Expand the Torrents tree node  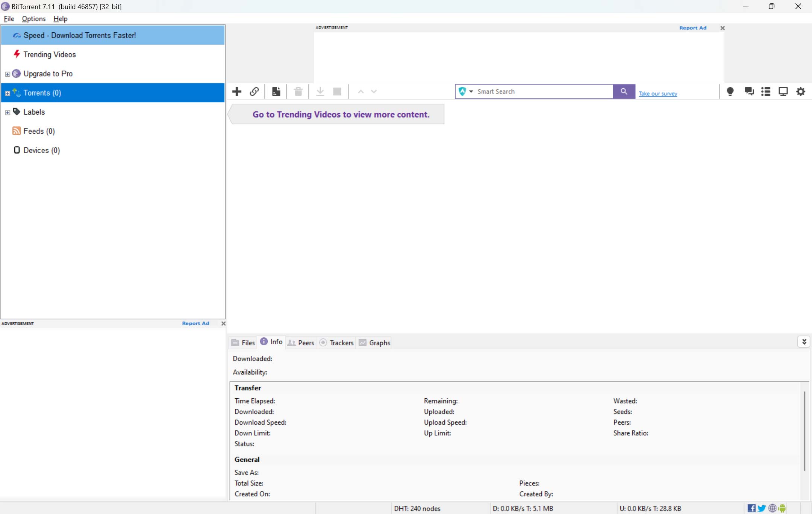pyautogui.click(x=8, y=93)
